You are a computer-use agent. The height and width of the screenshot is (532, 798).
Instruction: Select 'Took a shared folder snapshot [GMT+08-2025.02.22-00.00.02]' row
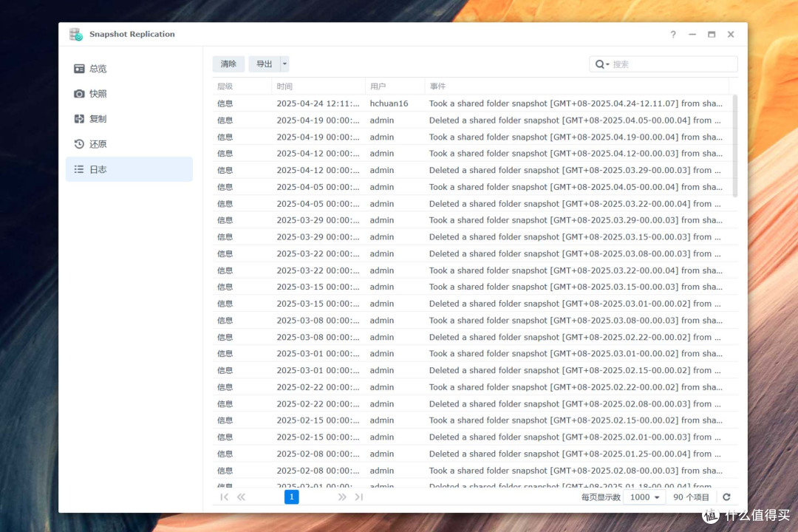pyautogui.click(x=475, y=387)
